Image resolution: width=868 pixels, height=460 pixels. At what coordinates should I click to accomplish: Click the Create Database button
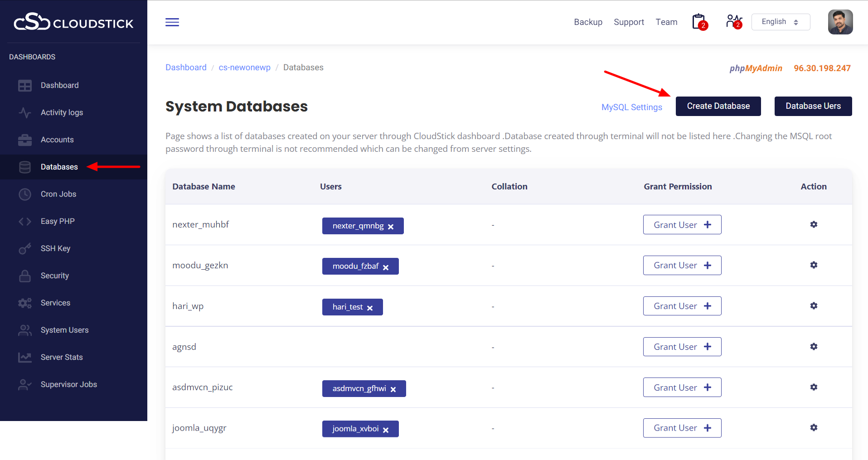tap(718, 106)
